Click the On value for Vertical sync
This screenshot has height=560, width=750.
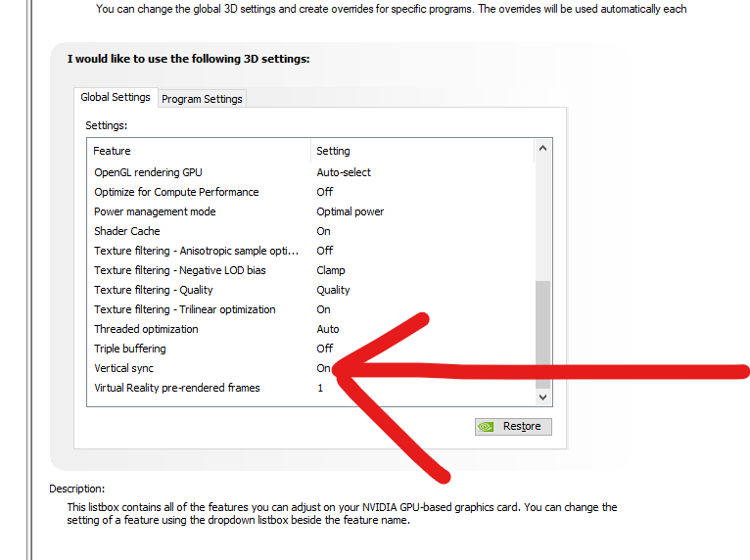click(x=323, y=368)
